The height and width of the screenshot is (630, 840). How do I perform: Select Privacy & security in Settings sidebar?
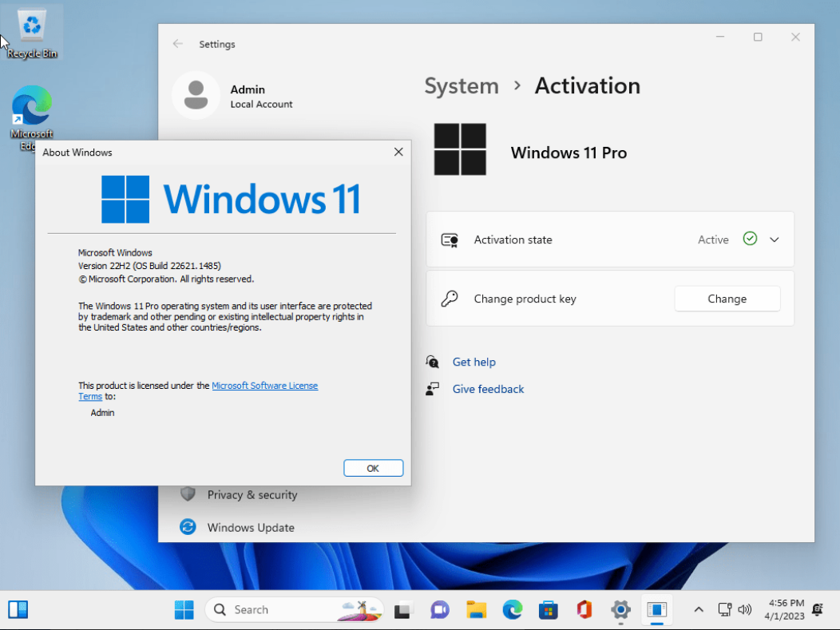tap(252, 494)
